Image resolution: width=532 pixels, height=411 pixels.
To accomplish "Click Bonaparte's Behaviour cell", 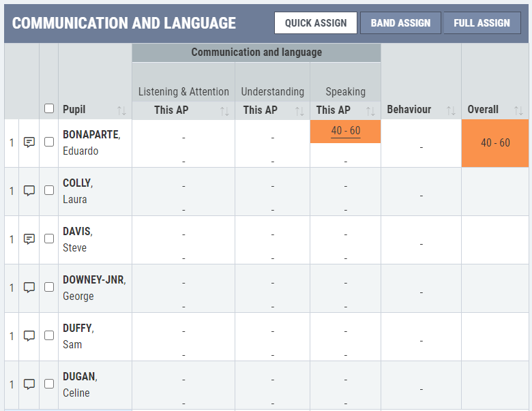I will pyautogui.click(x=421, y=143).
